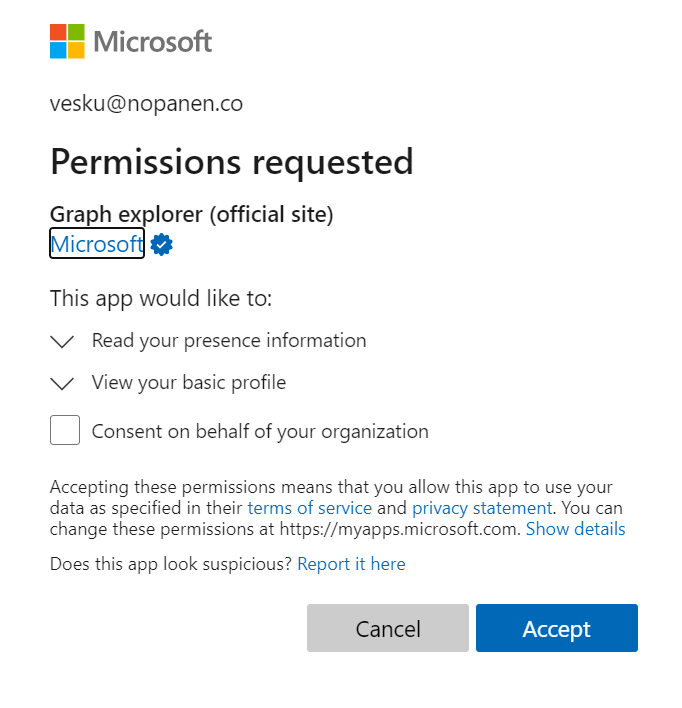Click the Show details link

(x=575, y=529)
